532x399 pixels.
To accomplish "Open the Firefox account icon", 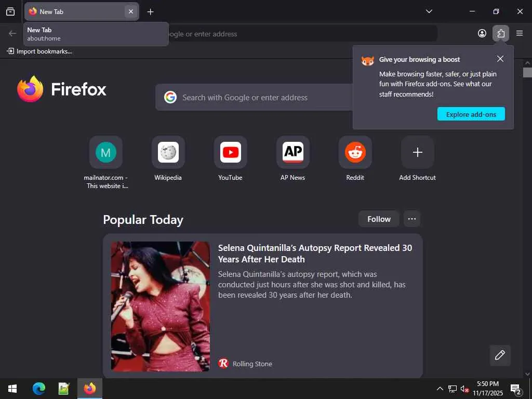I will (x=482, y=33).
